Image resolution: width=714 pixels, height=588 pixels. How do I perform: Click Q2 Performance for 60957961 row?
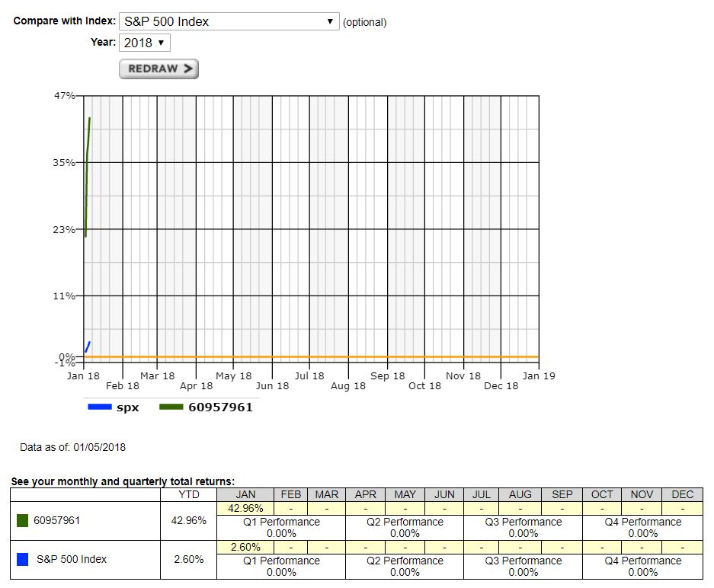click(405, 528)
